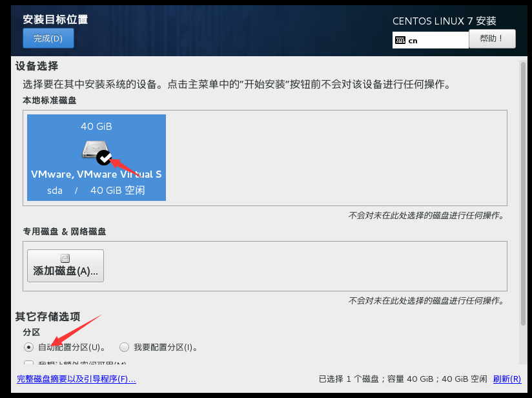Click the 其它存储选项 heading
This screenshot has height=398, width=532.
48,317
